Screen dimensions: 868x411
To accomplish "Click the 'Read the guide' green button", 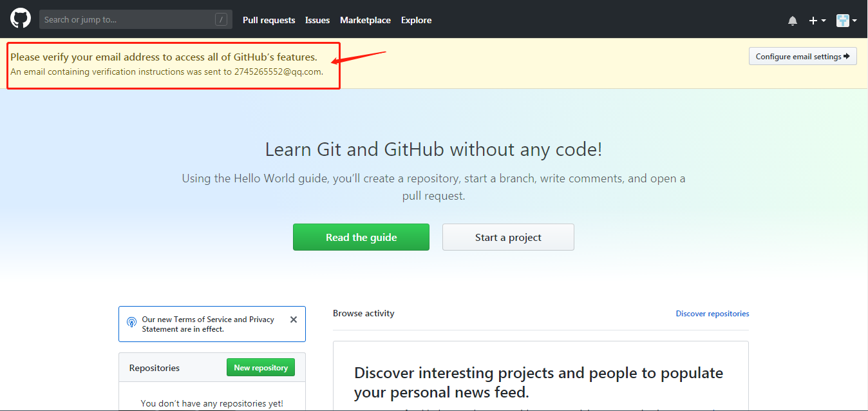I will (361, 237).
